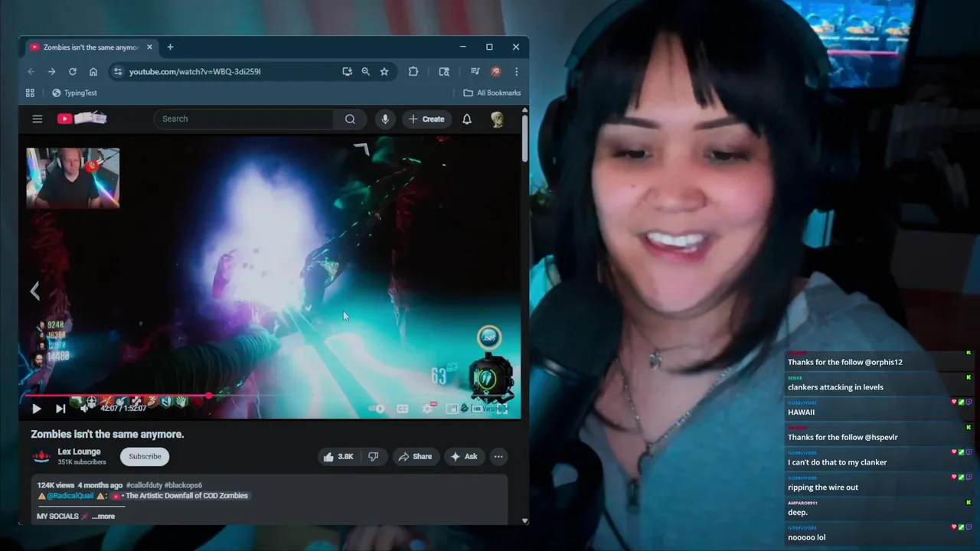
Task: Share this video
Action: [x=415, y=456]
